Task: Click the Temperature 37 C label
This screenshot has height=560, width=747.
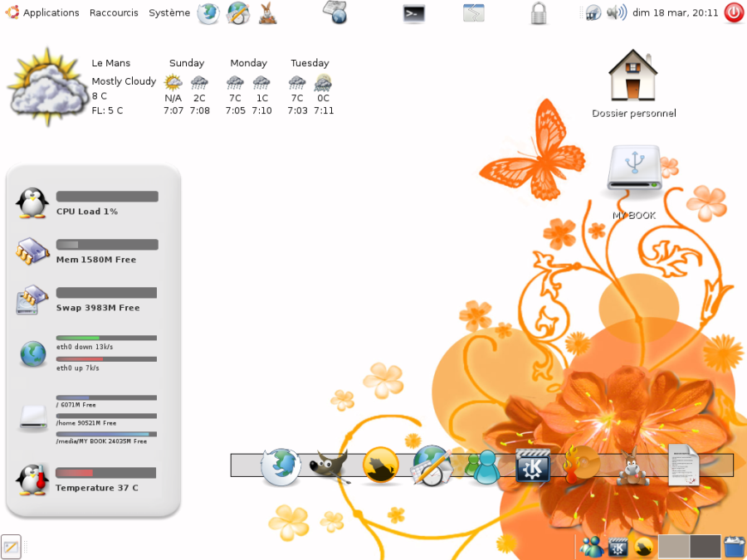Action: click(x=97, y=488)
